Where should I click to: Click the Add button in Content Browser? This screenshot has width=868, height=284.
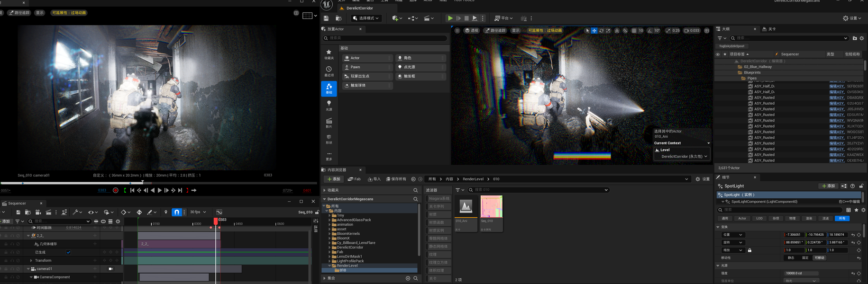[334, 179]
